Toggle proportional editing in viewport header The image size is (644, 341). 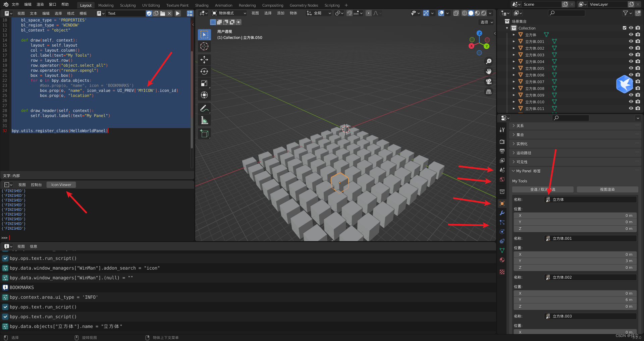[369, 13]
